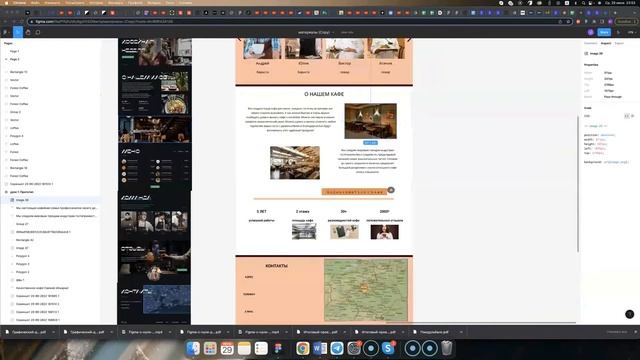Click the КОНТАКТЫ heading
The image size is (640, 360).
coord(277,266)
